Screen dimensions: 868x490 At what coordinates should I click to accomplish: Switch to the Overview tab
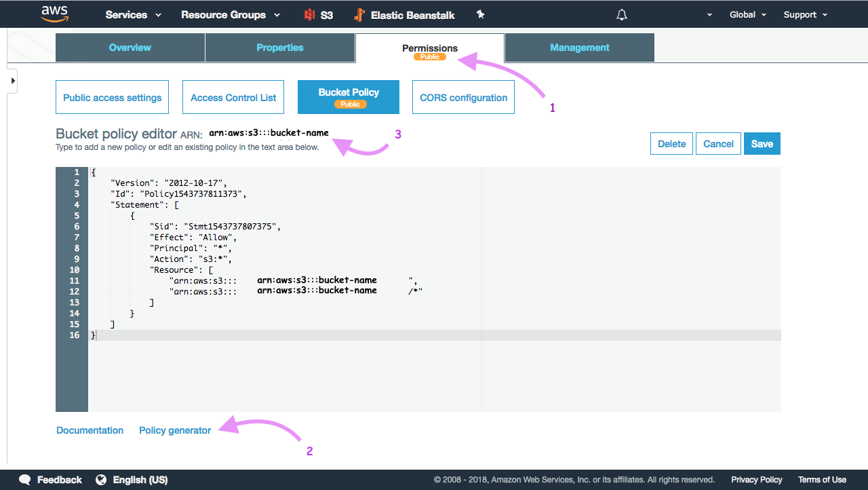[x=130, y=48]
